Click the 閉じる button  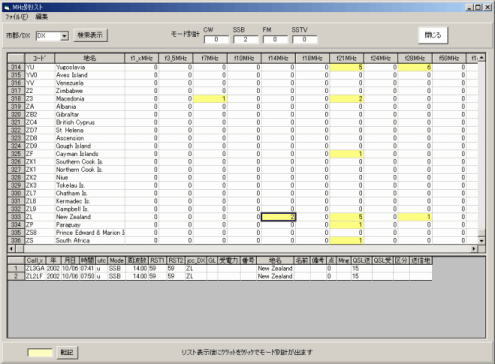(x=433, y=35)
